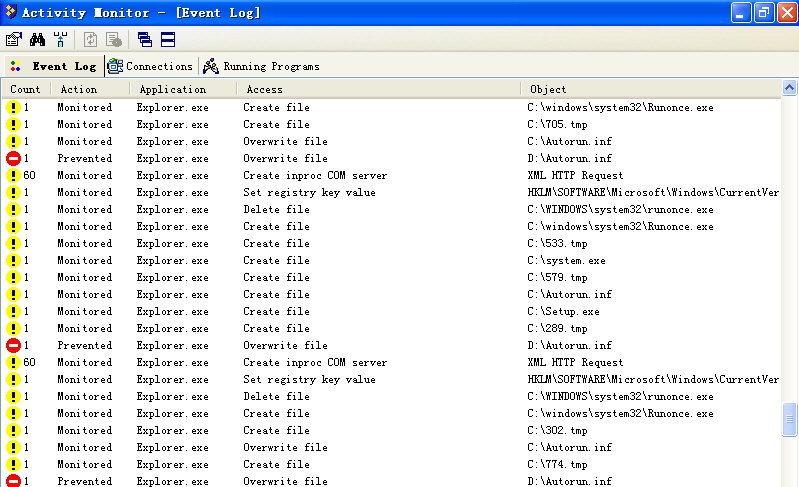Click the warning icon in the C:\289.tmp row
799x487 pixels.
(13, 329)
